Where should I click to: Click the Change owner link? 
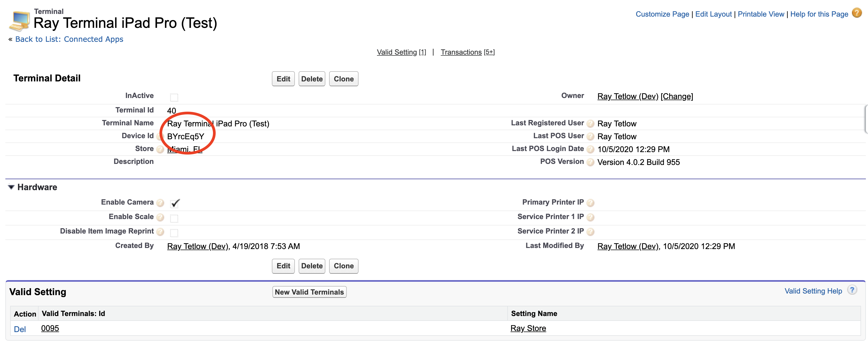pyautogui.click(x=677, y=96)
